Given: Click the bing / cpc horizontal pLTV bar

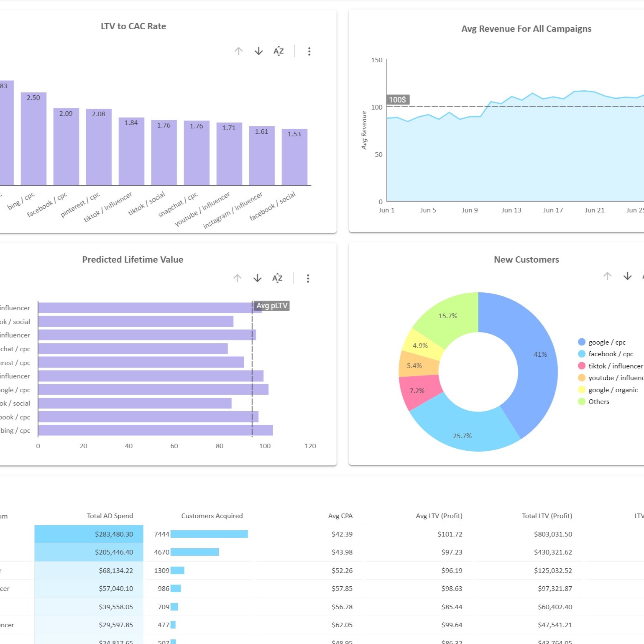Looking at the screenshot, I should coord(156,430).
